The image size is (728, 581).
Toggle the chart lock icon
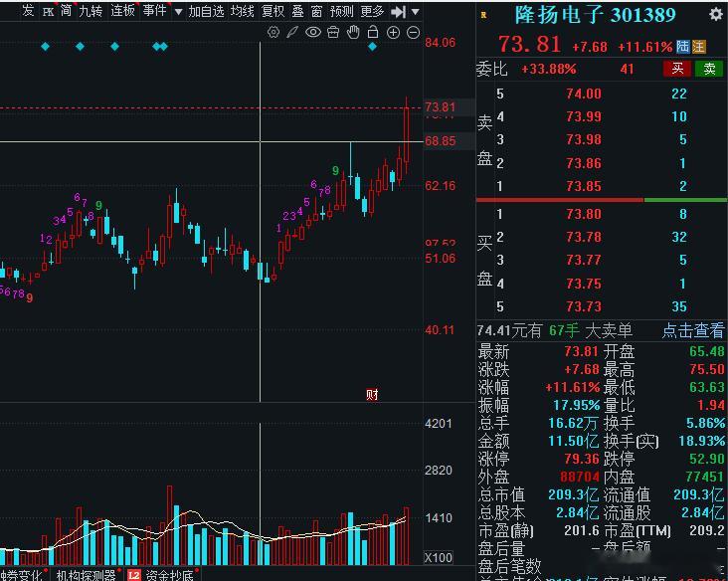tap(373, 32)
